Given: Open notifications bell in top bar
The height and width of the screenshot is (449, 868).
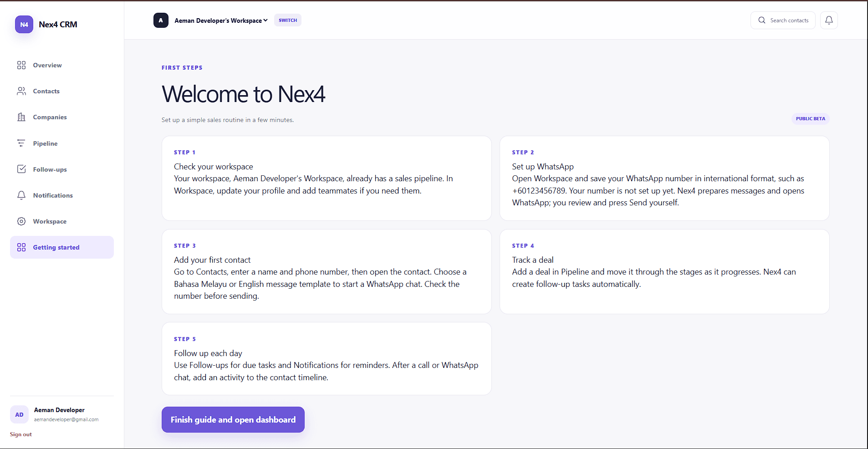Looking at the screenshot, I should click(829, 20).
